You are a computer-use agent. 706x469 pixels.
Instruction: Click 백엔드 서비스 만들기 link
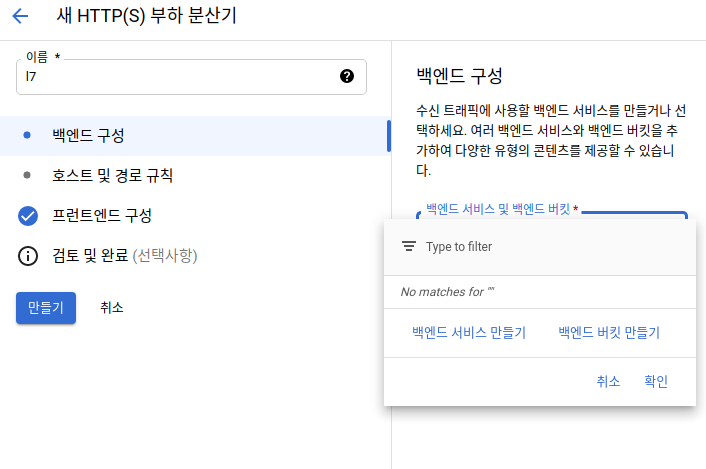click(x=469, y=333)
